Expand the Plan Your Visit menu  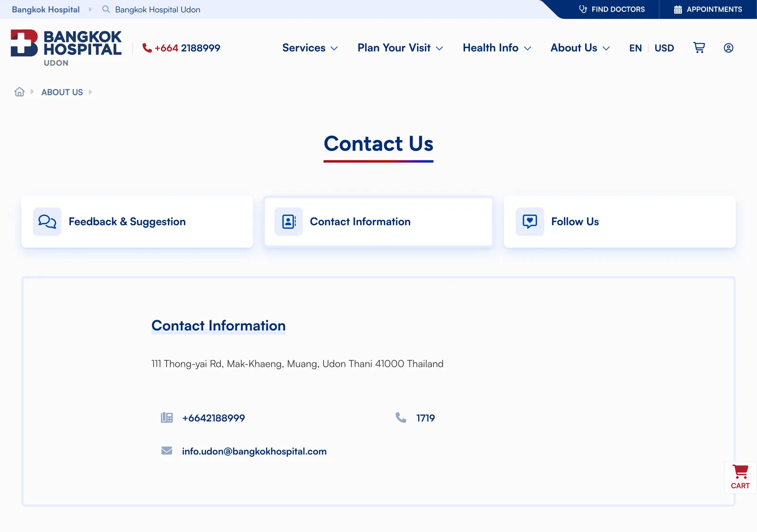point(400,48)
